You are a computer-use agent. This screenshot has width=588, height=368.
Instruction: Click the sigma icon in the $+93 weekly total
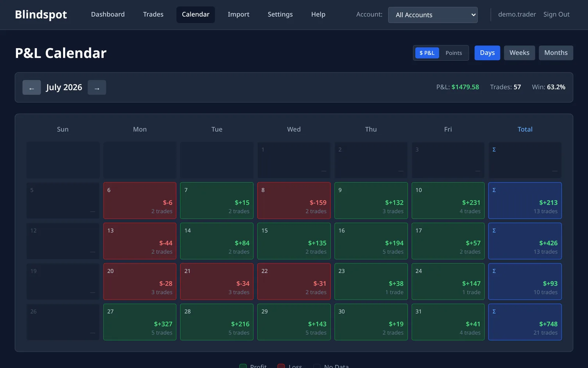click(x=494, y=271)
